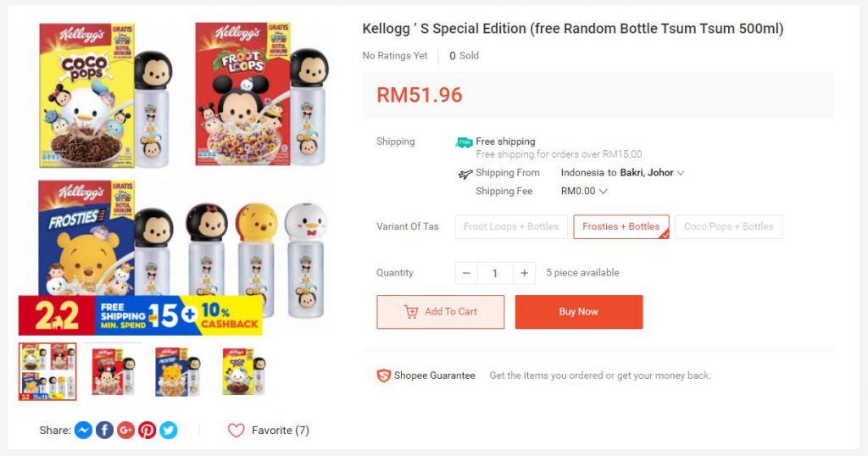The width and height of the screenshot is (868, 456).
Task: Increase quantity with plus button
Action: tap(524, 273)
